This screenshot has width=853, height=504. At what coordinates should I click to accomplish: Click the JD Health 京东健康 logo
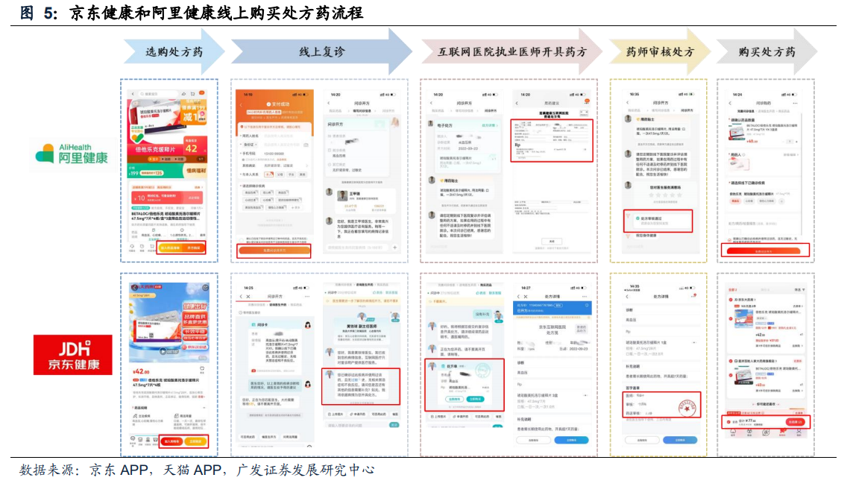click(73, 355)
